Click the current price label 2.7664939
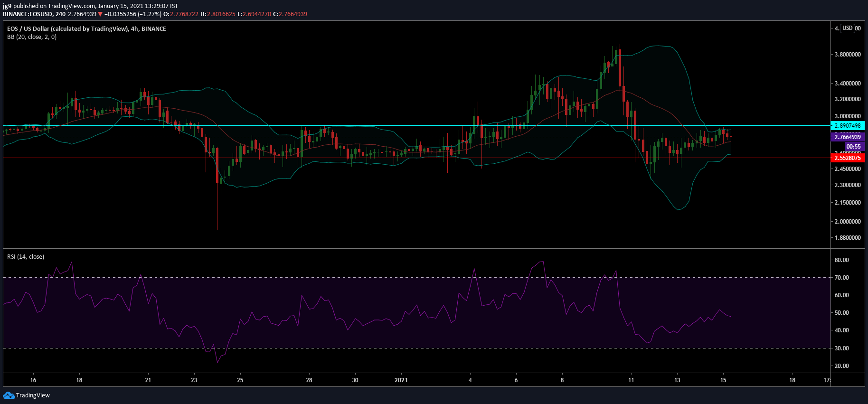The image size is (868, 404). [848, 137]
